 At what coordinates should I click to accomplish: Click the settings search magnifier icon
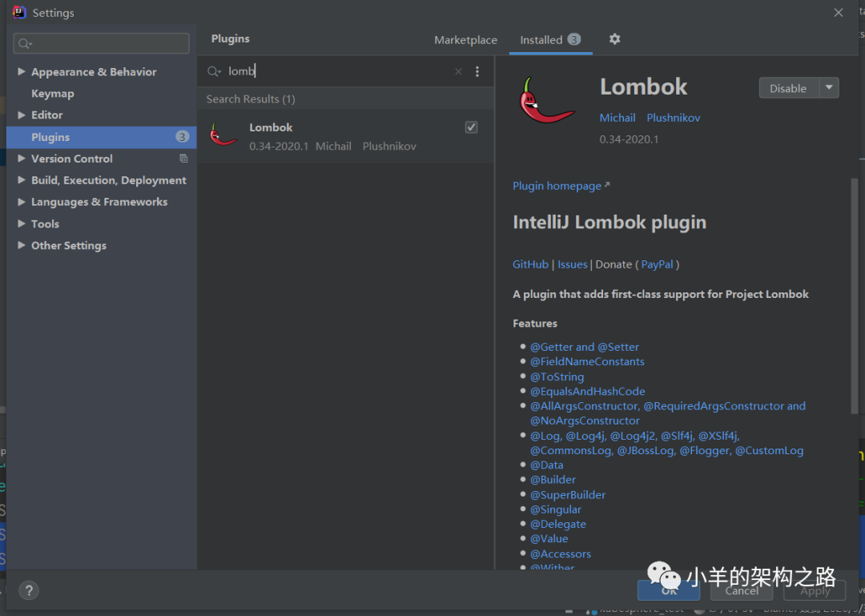click(25, 43)
